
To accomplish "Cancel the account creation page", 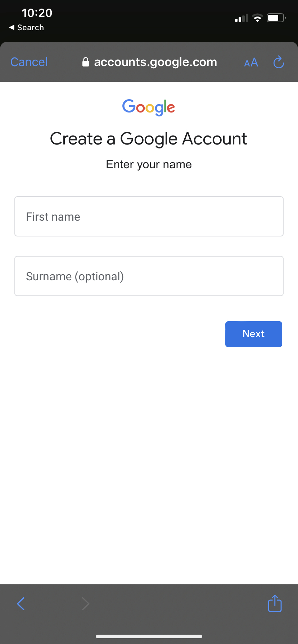I will click(x=29, y=62).
